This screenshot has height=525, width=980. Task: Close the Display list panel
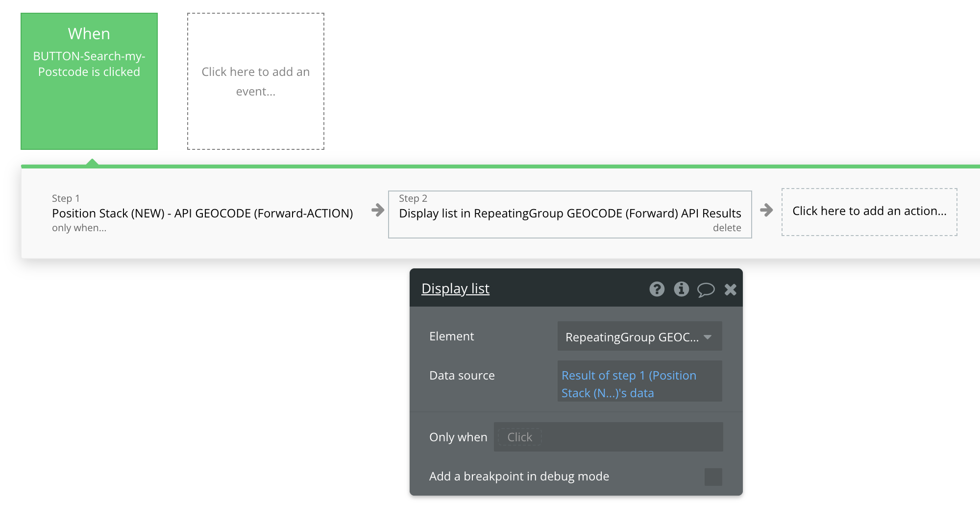point(730,289)
